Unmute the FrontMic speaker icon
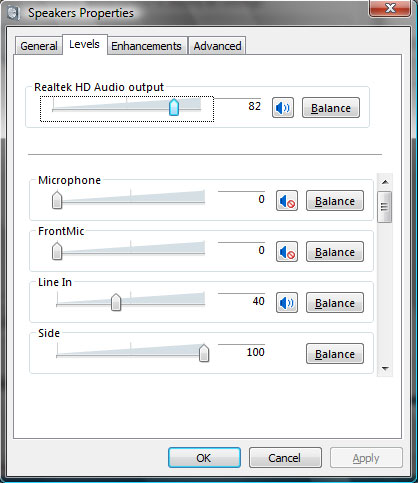418x483 pixels. pyautogui.click(x=287, y=252)
